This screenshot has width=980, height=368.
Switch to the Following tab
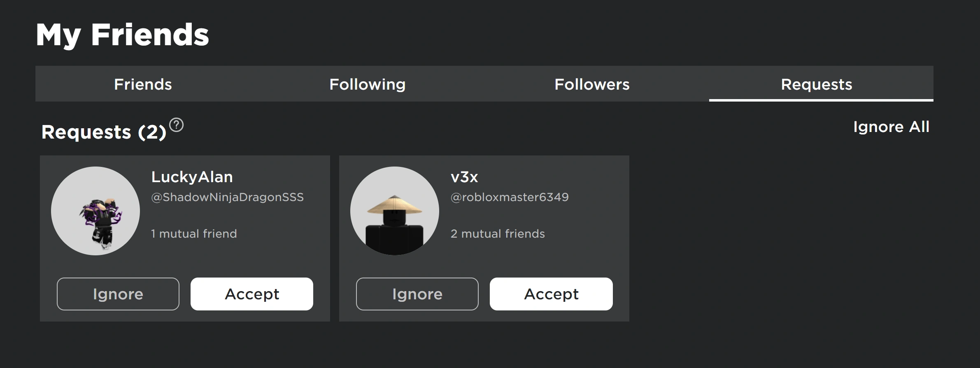[367, 84]
